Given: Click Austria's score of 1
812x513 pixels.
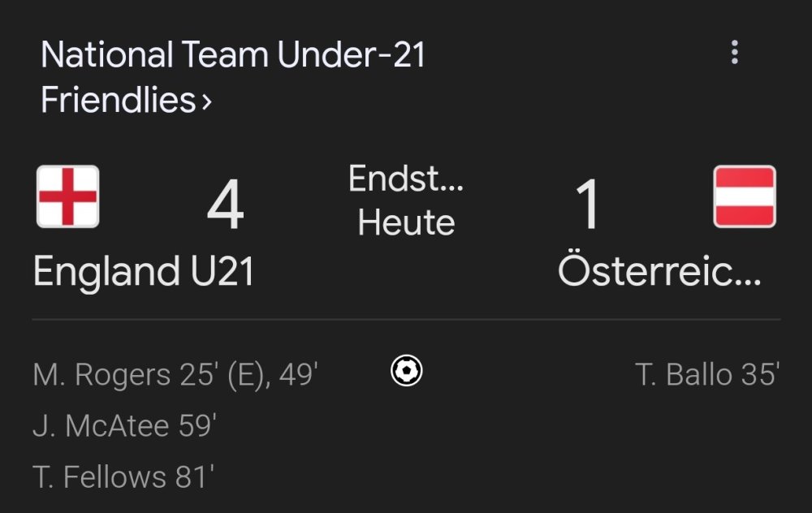Looking at the screenshot, I should coord(587,206).
